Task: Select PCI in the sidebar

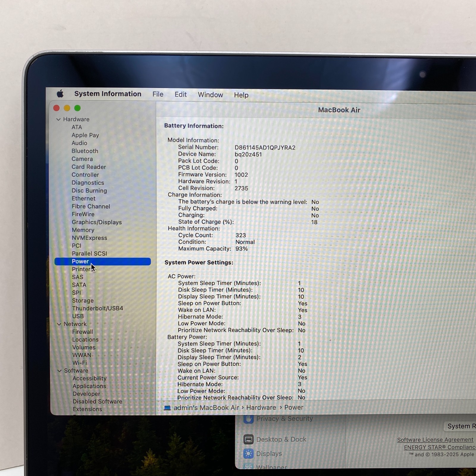Action: [76, 246]
